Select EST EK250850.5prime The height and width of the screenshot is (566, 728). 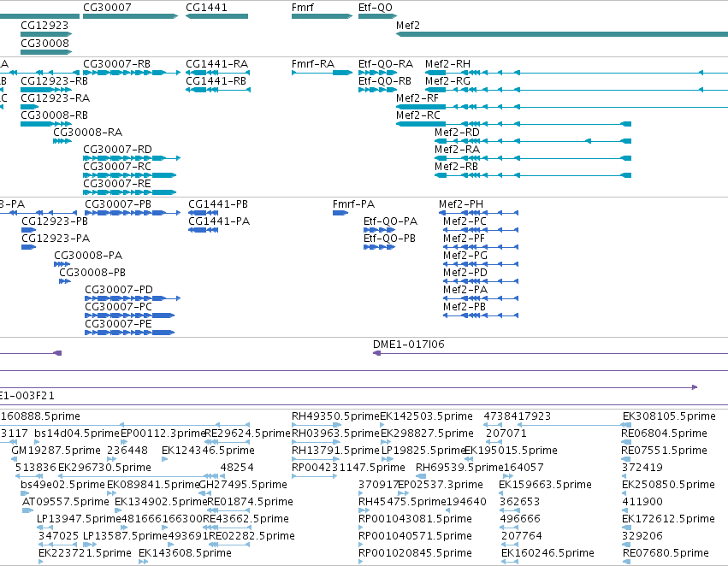point(668,485)
